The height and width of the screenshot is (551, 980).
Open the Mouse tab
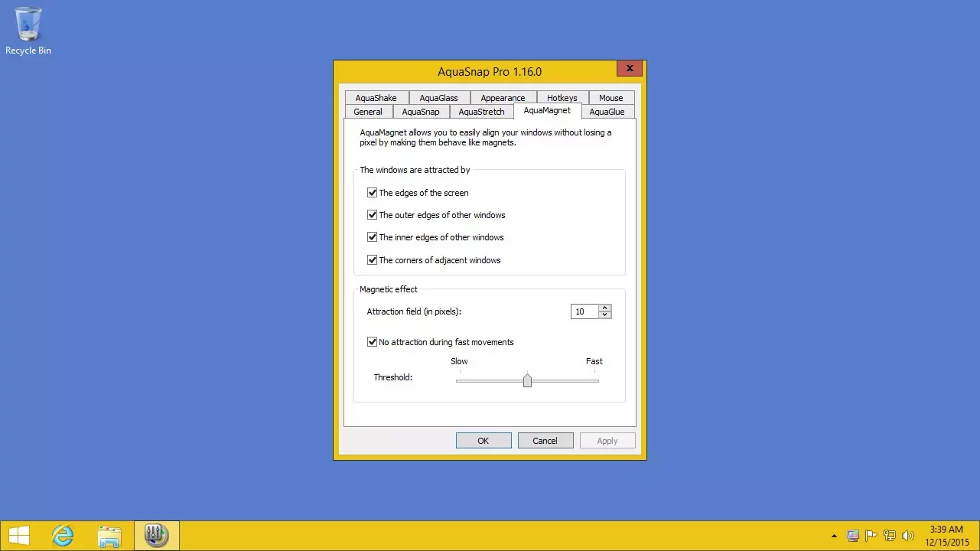point(611,98)
